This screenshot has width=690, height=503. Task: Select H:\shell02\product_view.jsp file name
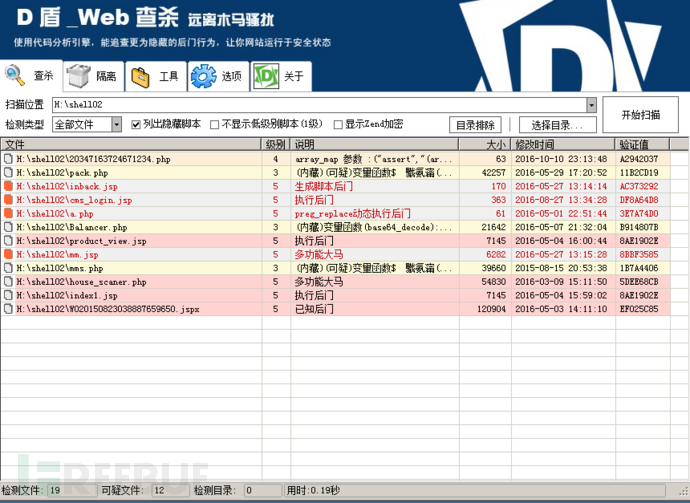[81, 241]
